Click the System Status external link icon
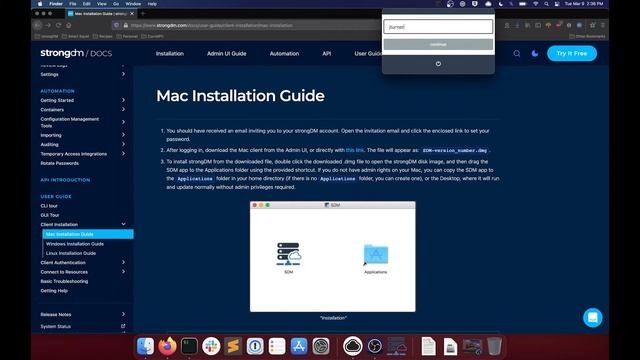Screen dimensions: 640x360 pyautogui.click(x=123, y=326)
